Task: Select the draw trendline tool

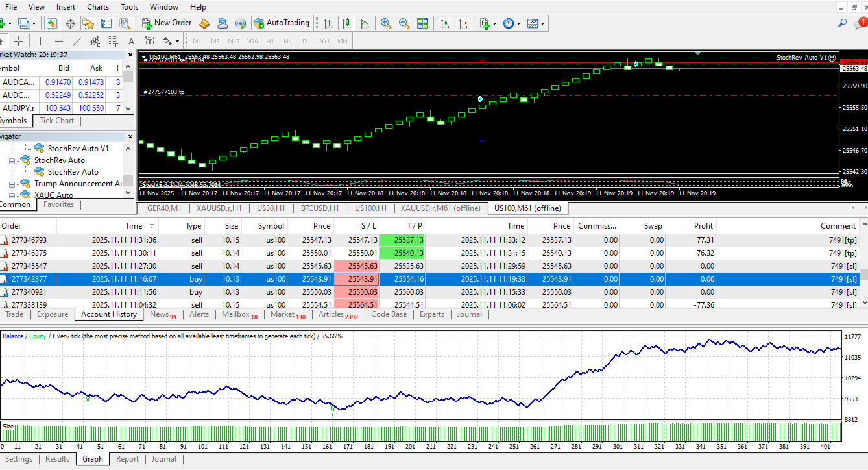Action: coord(77,41)
